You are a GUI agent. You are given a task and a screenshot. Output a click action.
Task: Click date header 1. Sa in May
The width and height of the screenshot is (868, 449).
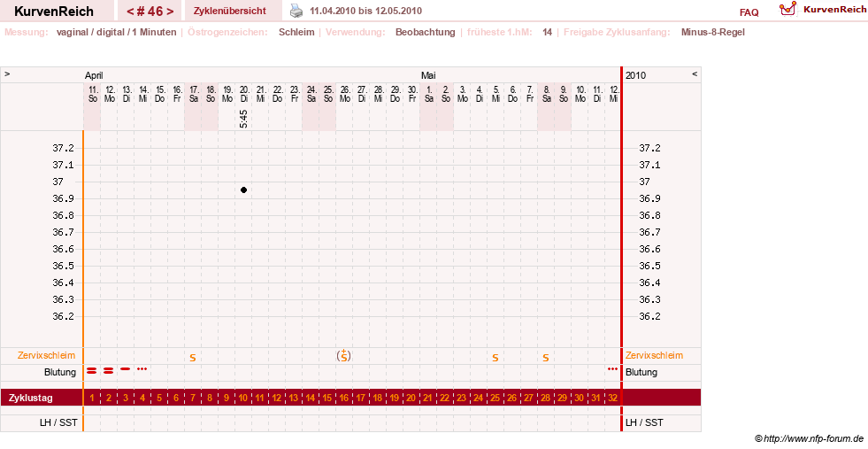(x=428, y=94)
